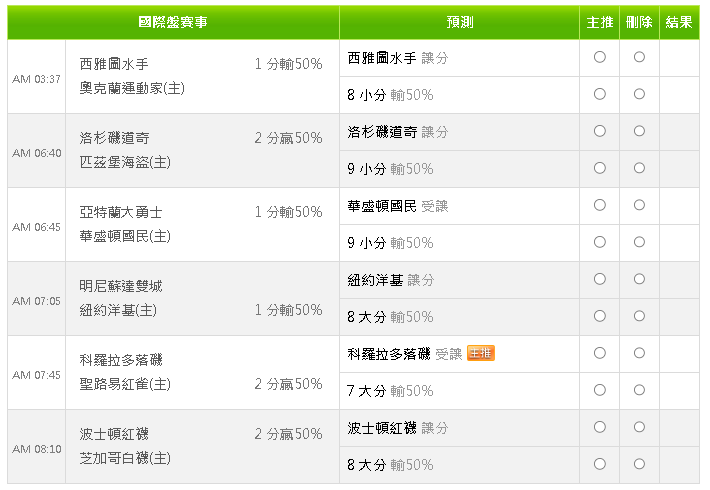Click the 2 分贏50% spread beside 洛杉磯道奇
The width and height of the screenshot is (710, 490).
point(288,138)
